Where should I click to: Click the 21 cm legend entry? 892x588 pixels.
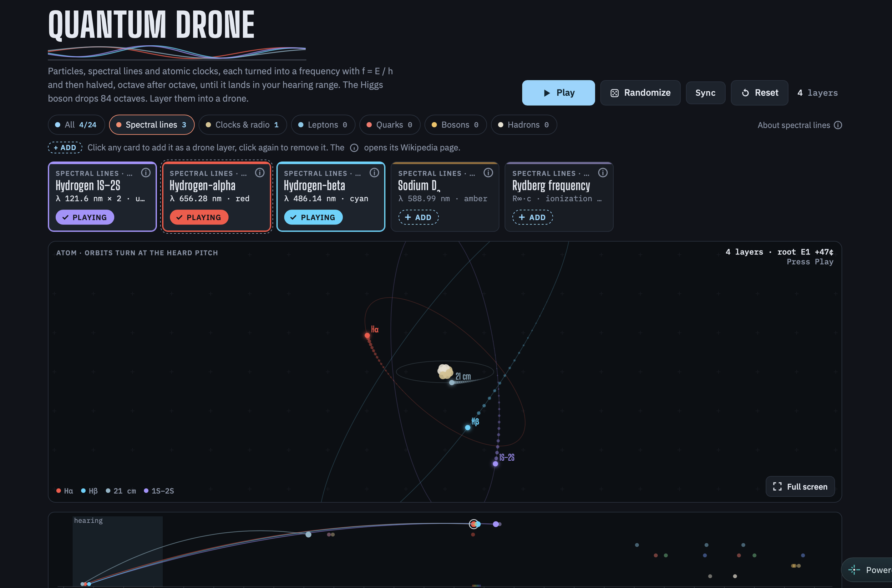121,491
